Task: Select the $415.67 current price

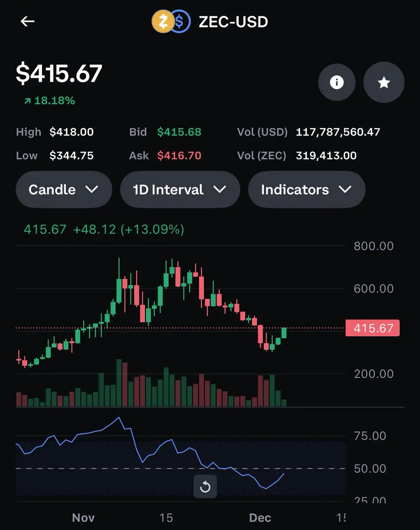Action: [59, 73]
